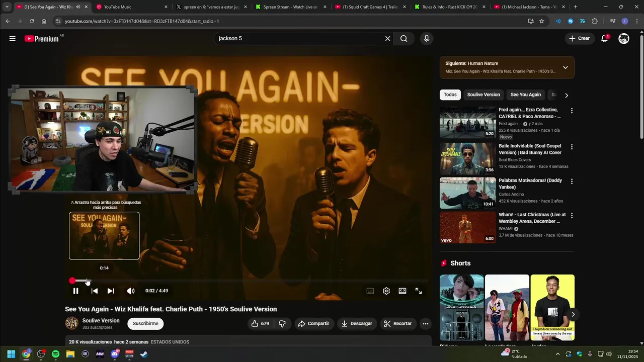
Task: Dislike the video
Action: pos(282,324)
